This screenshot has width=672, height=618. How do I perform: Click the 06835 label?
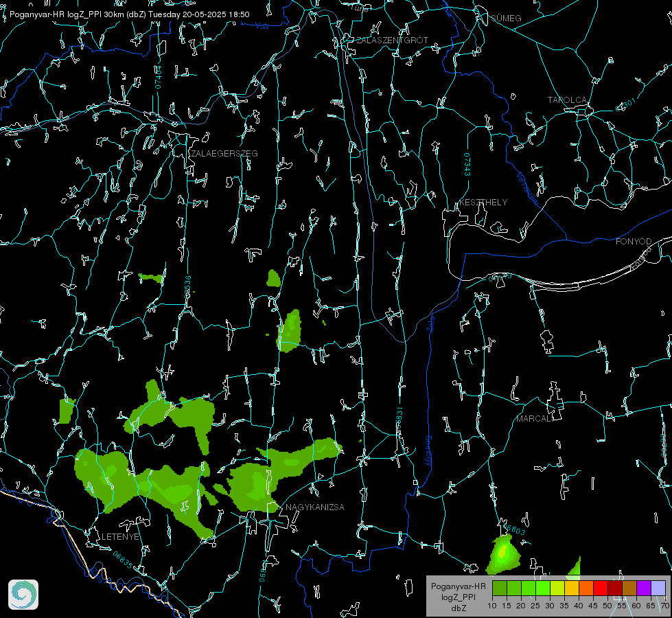[123, 560]
